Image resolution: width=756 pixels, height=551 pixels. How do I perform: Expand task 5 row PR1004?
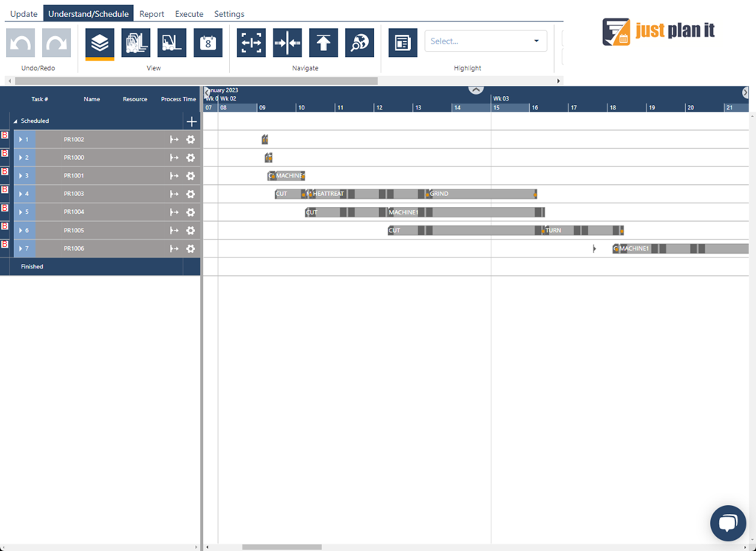click(21, 212)
